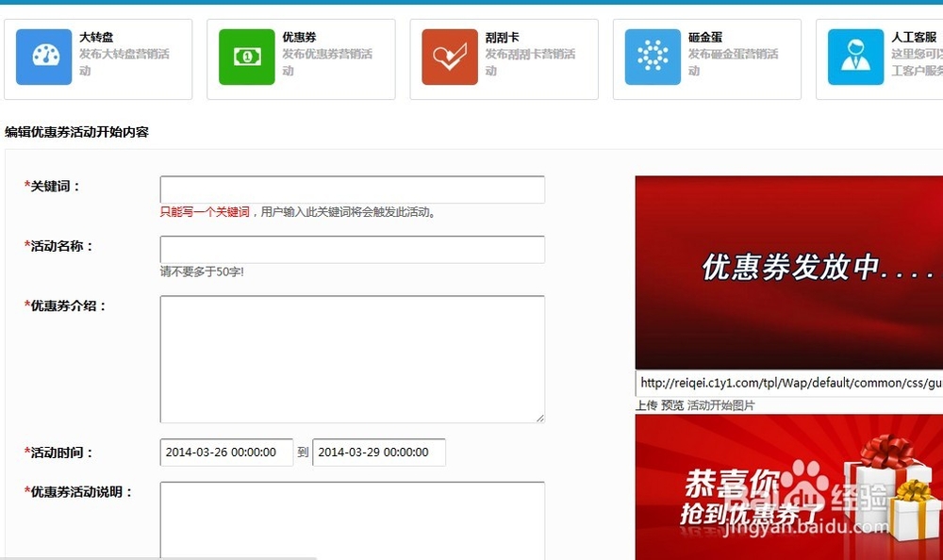Screen dimensions: 943x560
Task: Focus the 关键词 input field
Action: coord(353,189)
